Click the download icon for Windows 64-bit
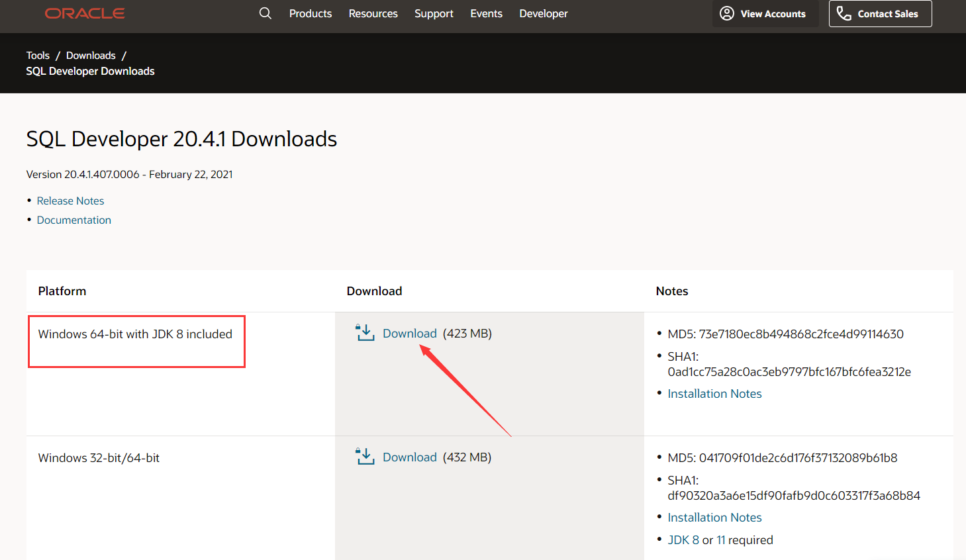The image size is (966, 560). point(365,333)
